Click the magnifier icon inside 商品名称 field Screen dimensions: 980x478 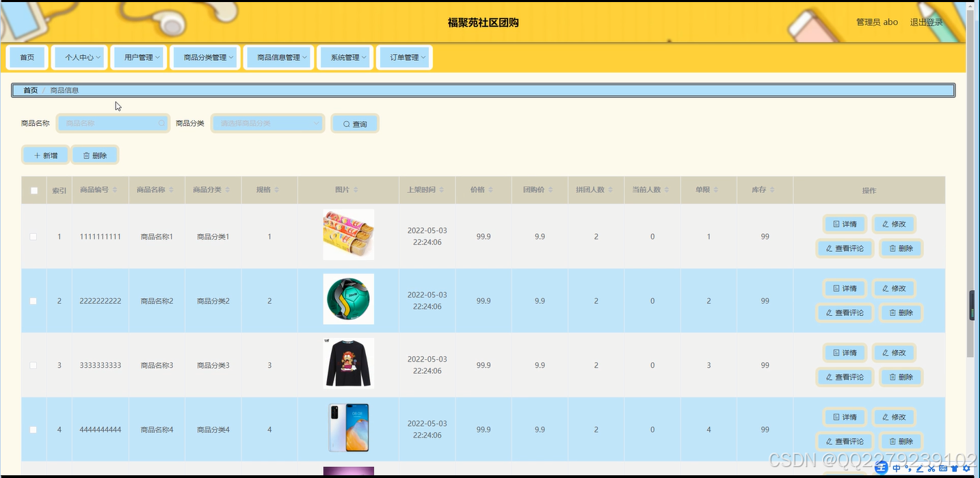coord(161,123)
